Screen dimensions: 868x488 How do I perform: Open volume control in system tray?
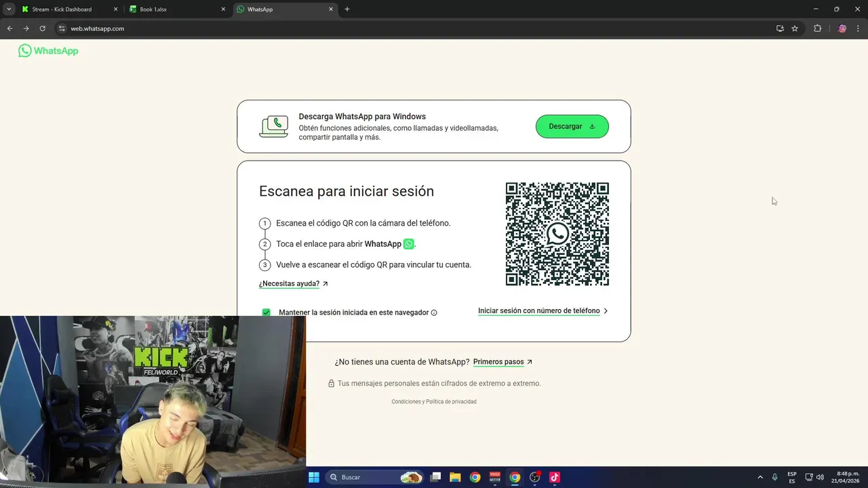point(821,477)
